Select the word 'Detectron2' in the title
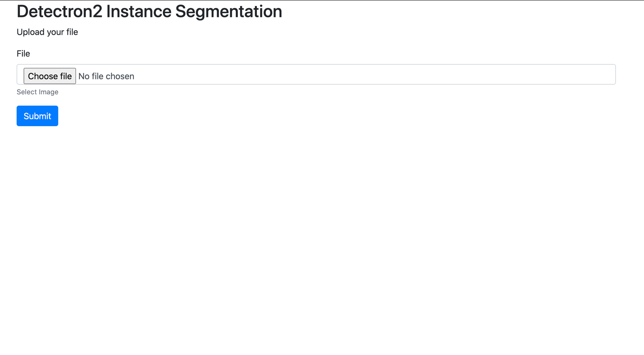The image size is (644, 355). coord(59,12)
